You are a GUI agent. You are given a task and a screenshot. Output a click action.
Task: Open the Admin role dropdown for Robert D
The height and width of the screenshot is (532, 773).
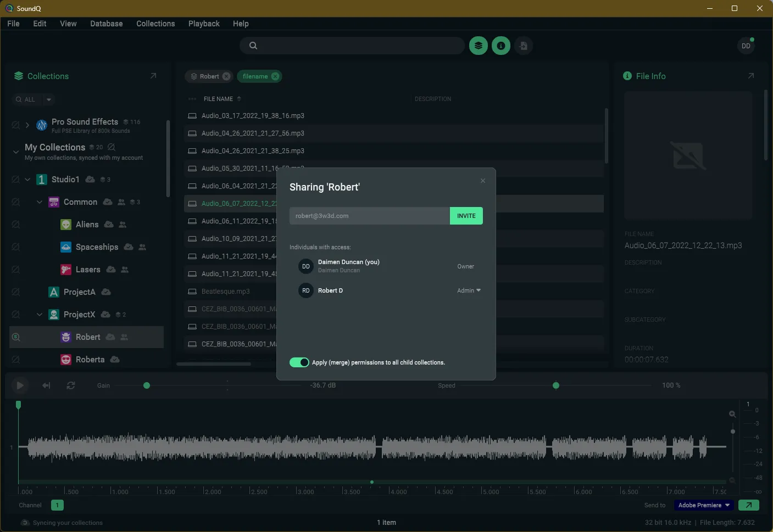[x=469, y=290]
